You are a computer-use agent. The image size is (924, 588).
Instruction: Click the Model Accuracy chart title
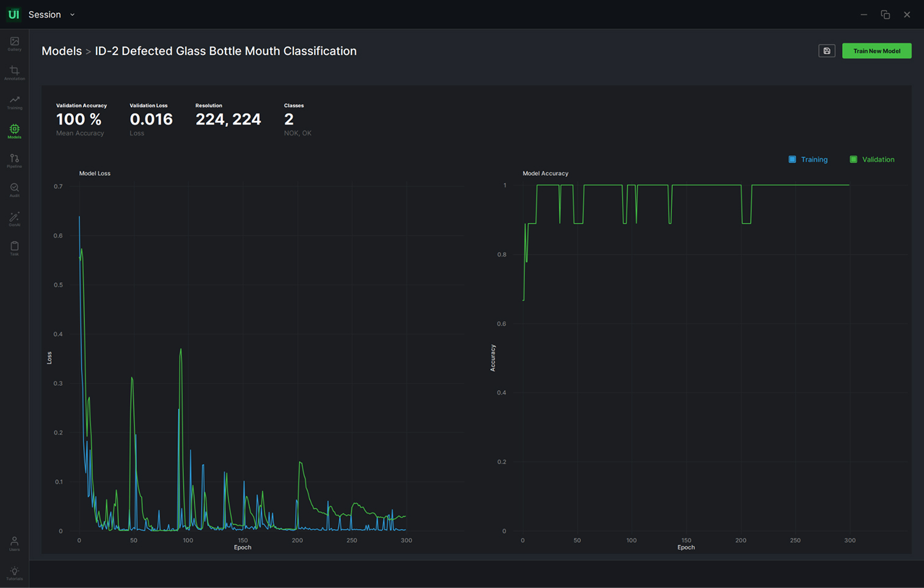click(x=545, y=173)
